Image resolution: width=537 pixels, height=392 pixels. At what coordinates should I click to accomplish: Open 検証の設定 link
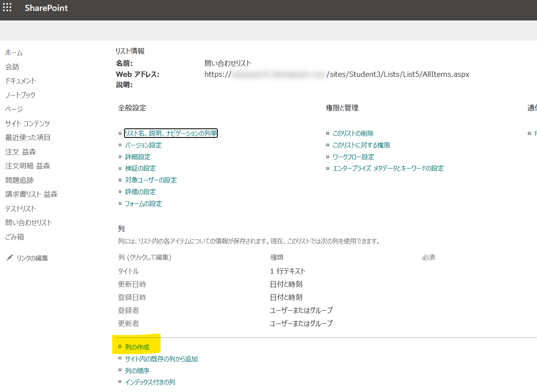pyautogui.click(x=140, y=168)
